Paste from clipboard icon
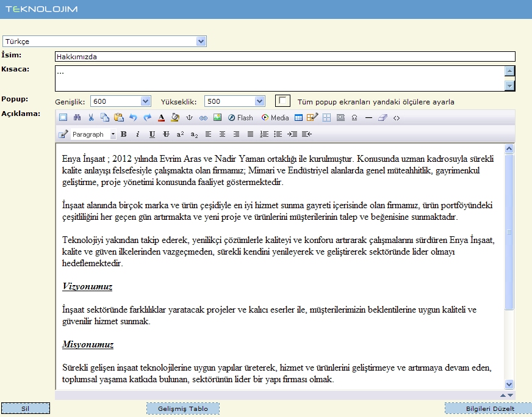Viewport: 532px width, 417px height. click(x=119, y=117)
